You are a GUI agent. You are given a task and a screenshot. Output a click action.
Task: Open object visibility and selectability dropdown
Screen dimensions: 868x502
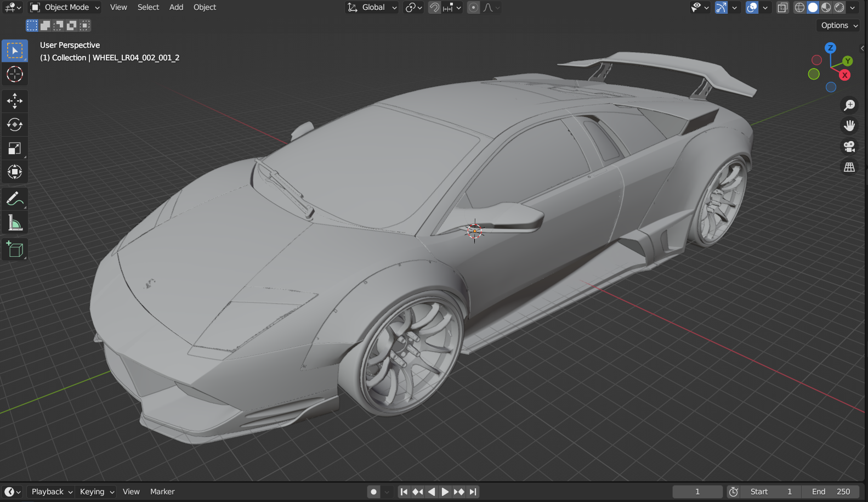[x=700, y=8]
